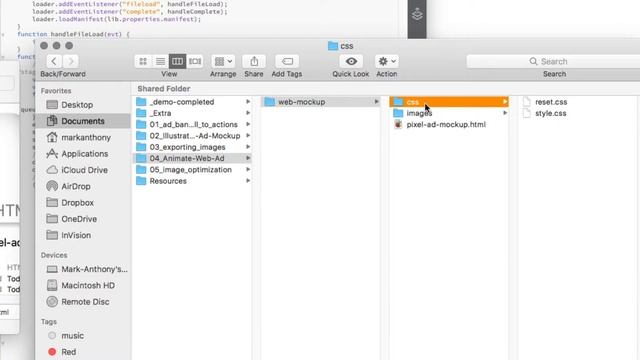Viewport: 640px width, 360px height.
Task: Expand arrow next to Resources
Action: pyautogui.click(x=248, y=181)
